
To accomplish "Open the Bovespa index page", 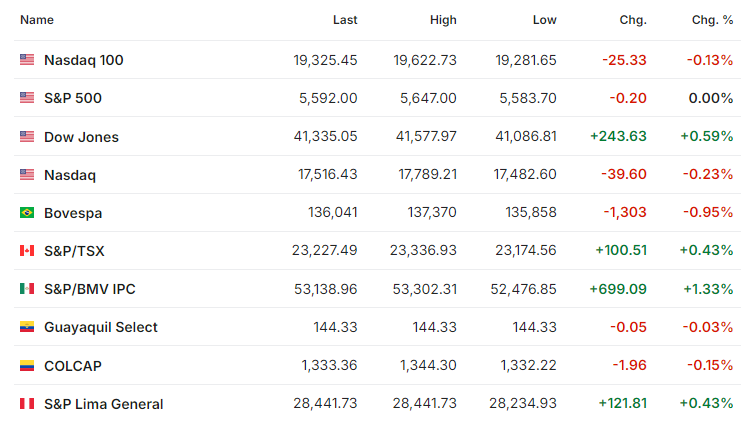I will coord(73,213).
